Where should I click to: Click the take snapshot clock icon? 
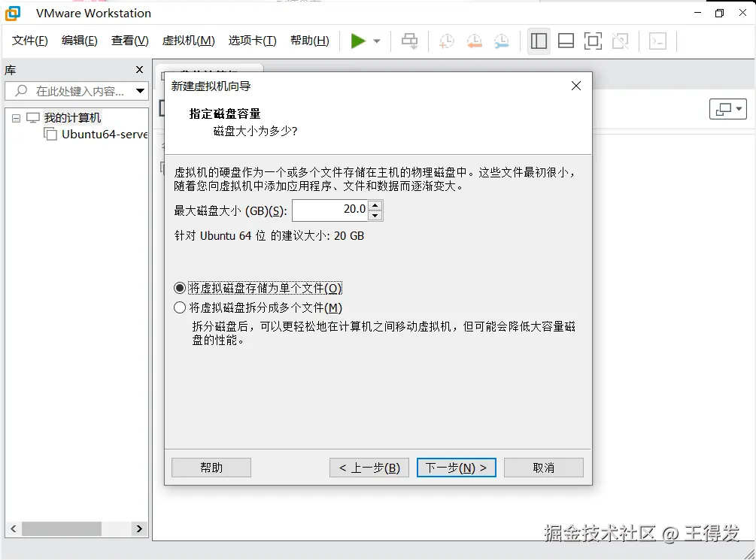point(447,41)
